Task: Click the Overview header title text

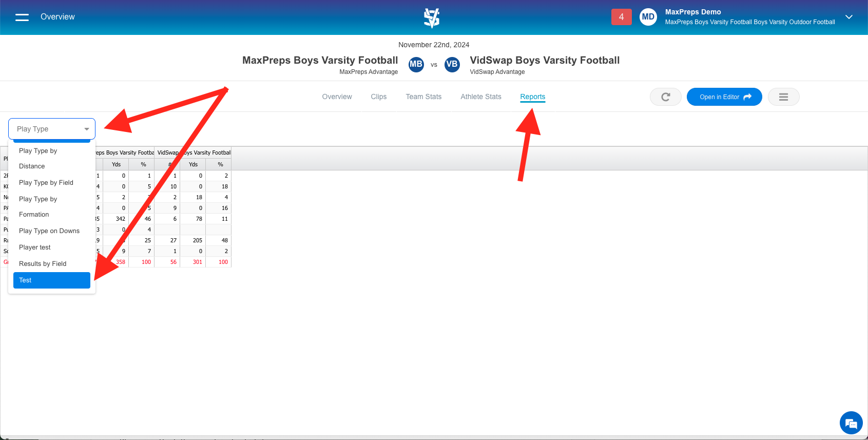Action: tap(57, 16)
